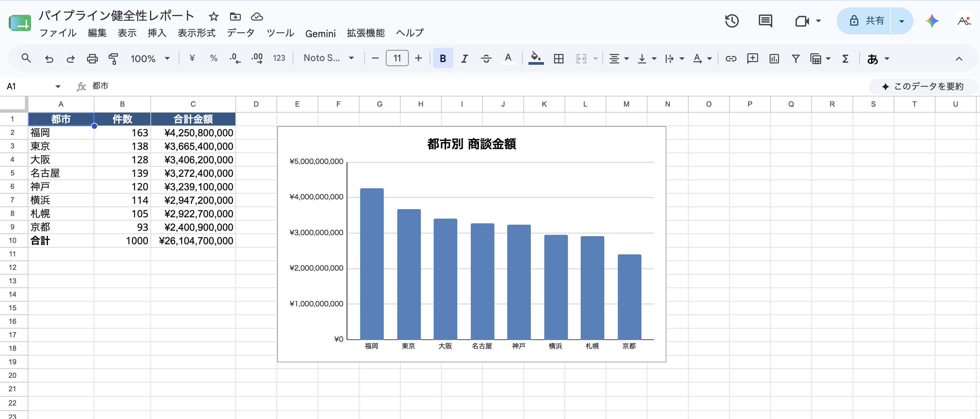This screenshot has width=980, height=419.
Task: Open the comments panel
Action: (765, 21)
